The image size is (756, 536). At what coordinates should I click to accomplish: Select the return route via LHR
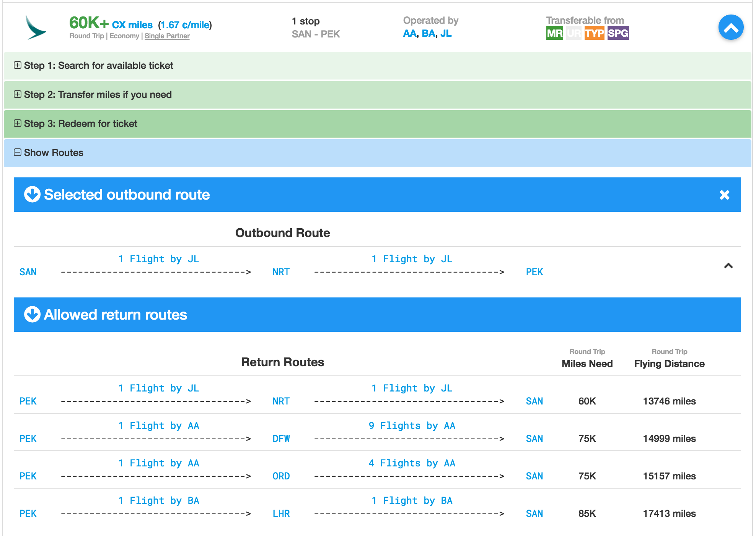[x=377, y=507]
